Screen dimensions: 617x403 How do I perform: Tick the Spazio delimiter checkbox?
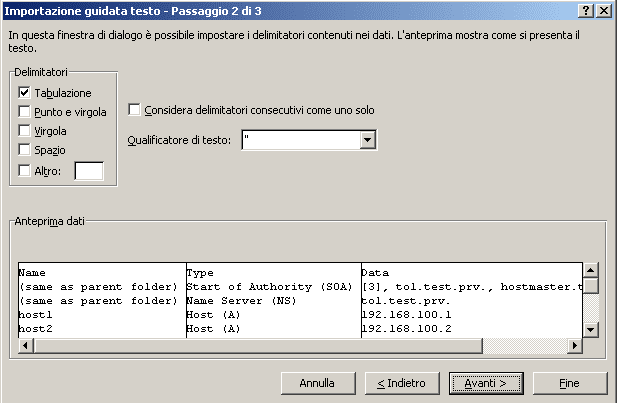(x=24, y=150)
